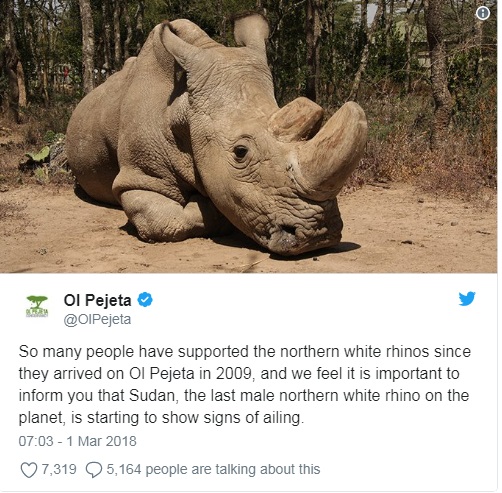The image size is (502, 493).
Task: Open the Ol Pejeta display name link
Action: click(97, 300)
